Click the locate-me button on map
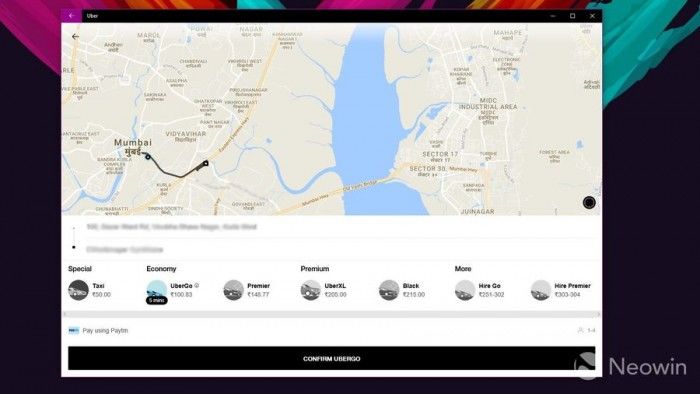The width and height of the screenshot is (700, 394). (x=589, y=203)
